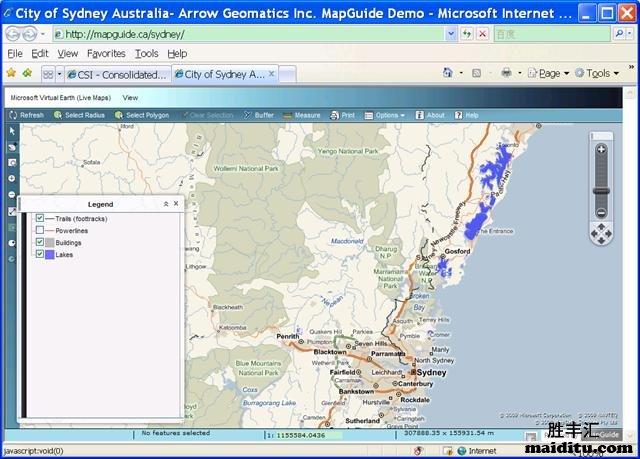Click the zoom-in magnifier in left sidebar

(x=12, y=178)
